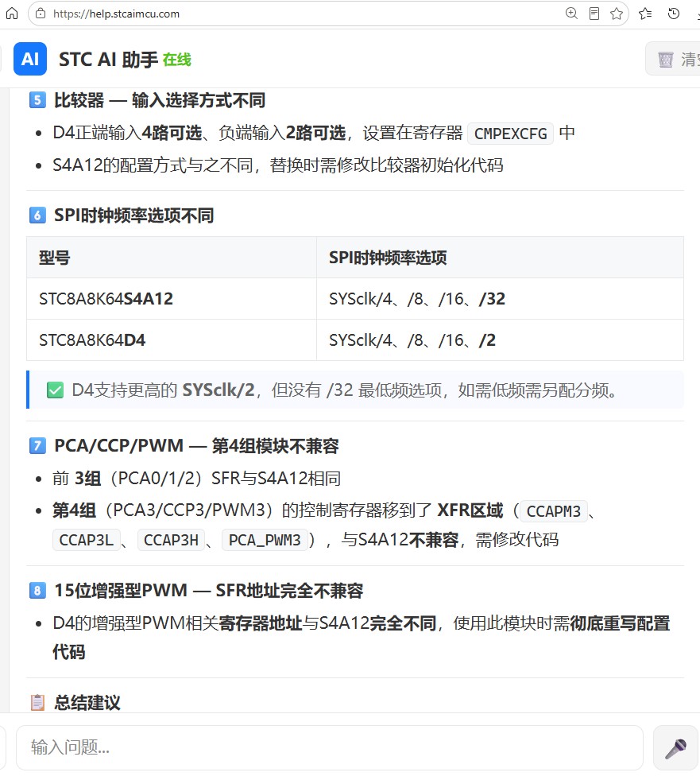Viewport: 700px width, 776px height.
Task: Click heading 比较器 — 输入选择方式不同
Action: (x=160, y=100)
